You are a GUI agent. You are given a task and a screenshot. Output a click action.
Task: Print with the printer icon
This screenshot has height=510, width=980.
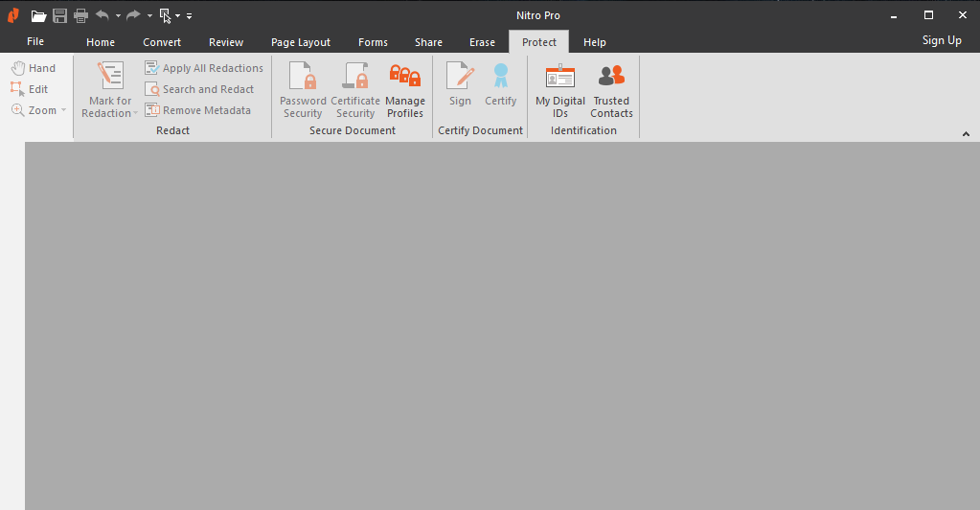pyautogui.click(x=80, y=15)
